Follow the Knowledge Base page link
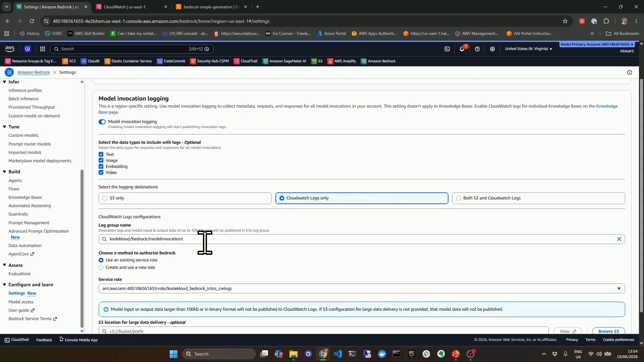 coord(607,106)
